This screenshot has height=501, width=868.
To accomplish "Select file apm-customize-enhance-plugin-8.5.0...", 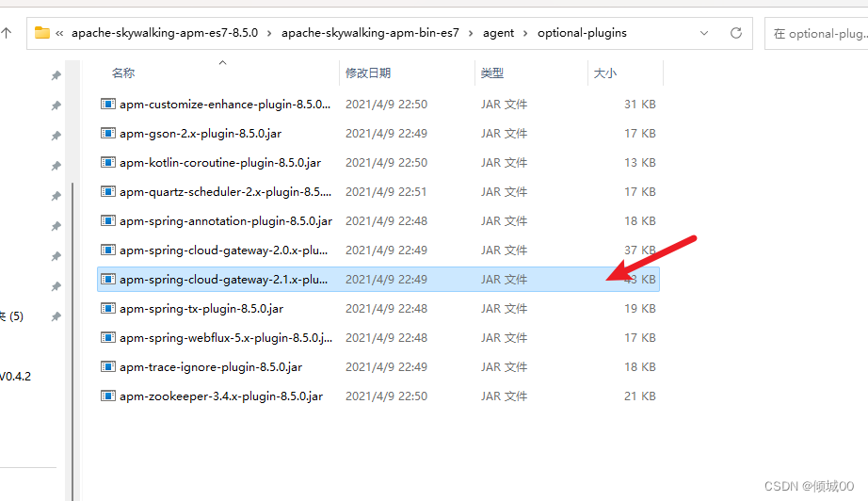I will coord(225,105).
